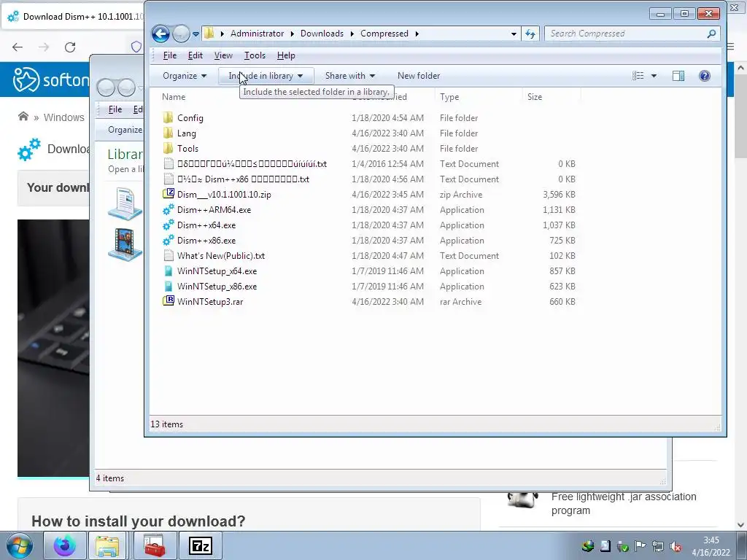Click the browser reload button

pyautogui.click(x=70, y=47)
